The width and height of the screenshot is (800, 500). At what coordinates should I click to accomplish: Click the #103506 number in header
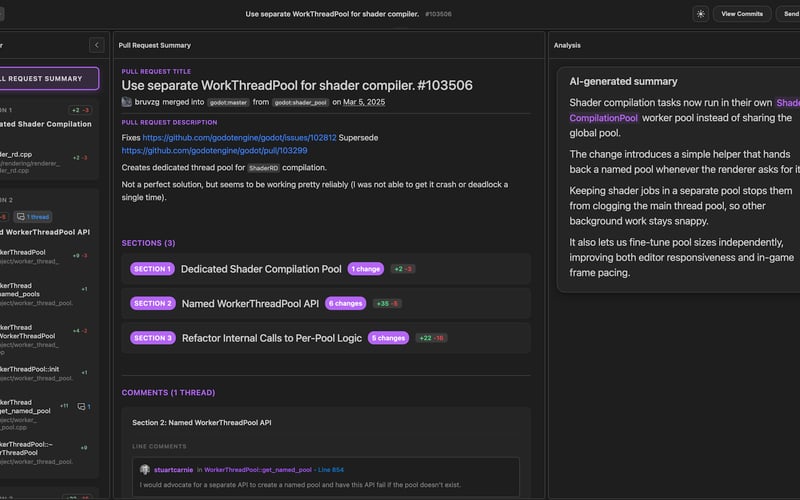tap(438, 14)
